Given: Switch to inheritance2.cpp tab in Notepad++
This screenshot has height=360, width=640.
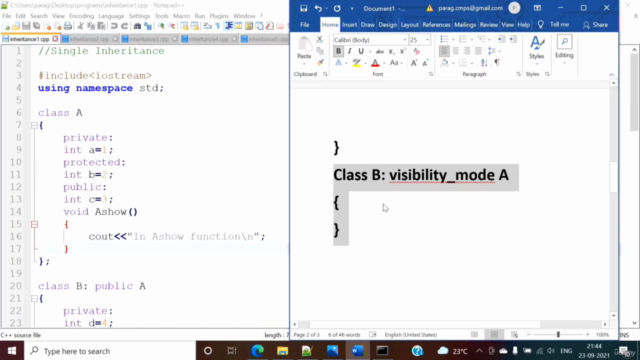Looking at the screenshot, I should point(89,39).
